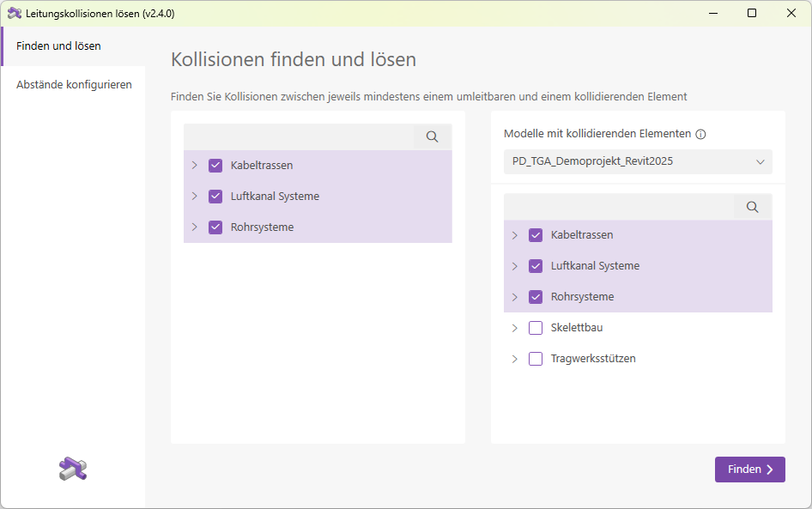Uncheck Rohrsysteme in the right model list
This screenshot has height=509, width=812.
(536, 297)
